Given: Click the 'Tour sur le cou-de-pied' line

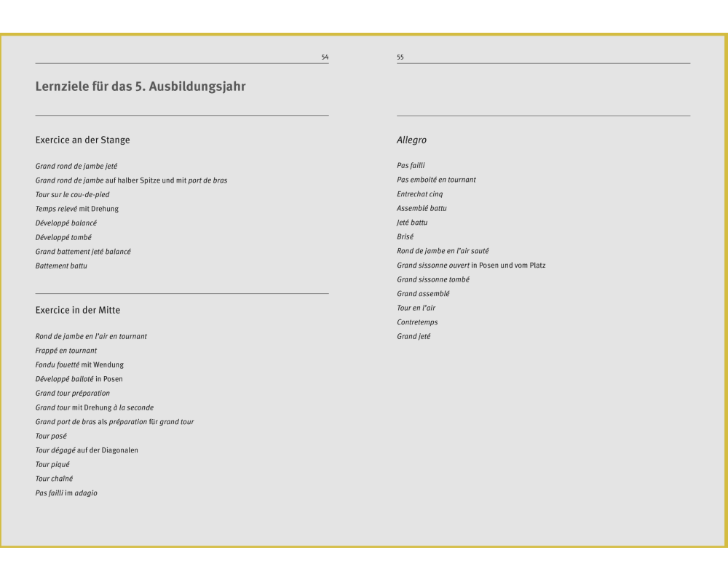Looking at the screenshot, I should tap(72, 194).
